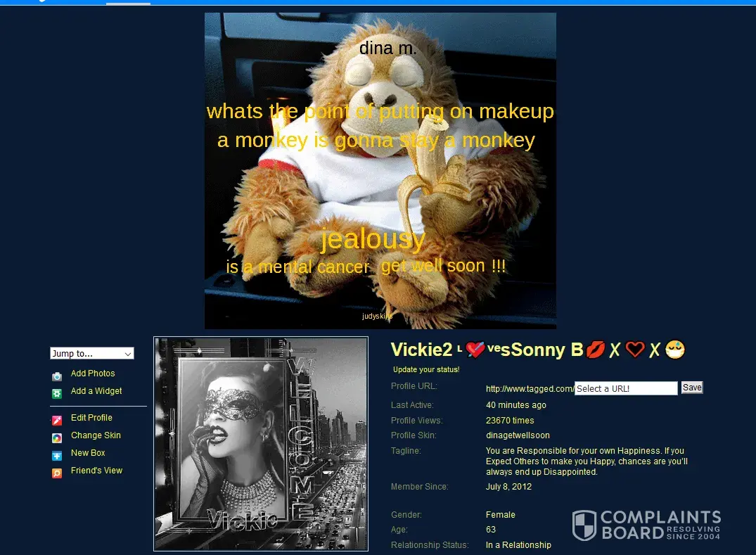Click the July 8, 2012 member date
Screen dimensions: 756x555
point(508,487)
